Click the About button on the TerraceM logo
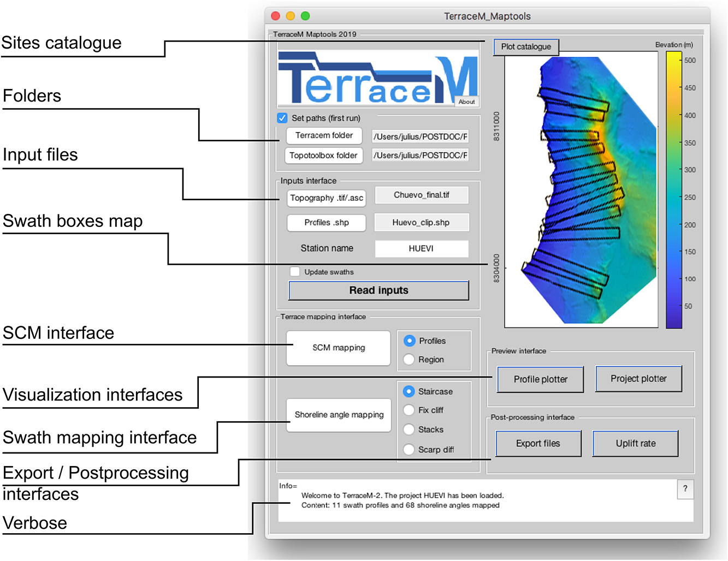 [466, 102]
